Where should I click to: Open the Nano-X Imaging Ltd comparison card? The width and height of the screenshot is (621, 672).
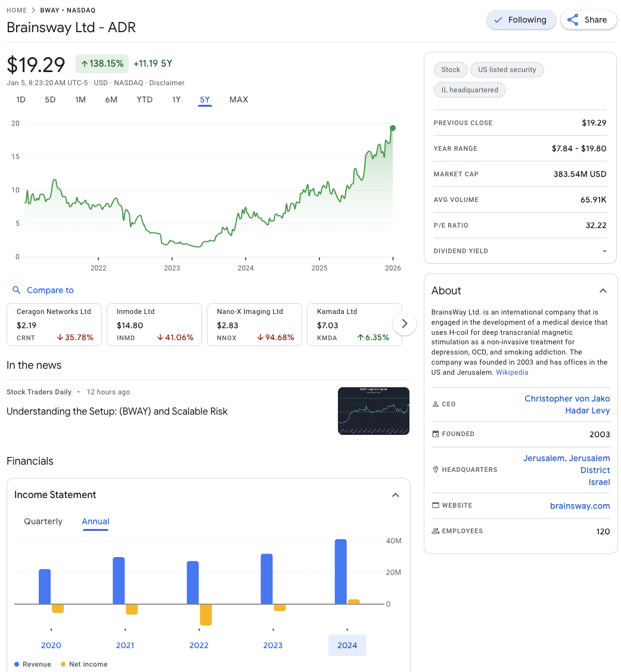pyautogui.click(x=254, y=325)
